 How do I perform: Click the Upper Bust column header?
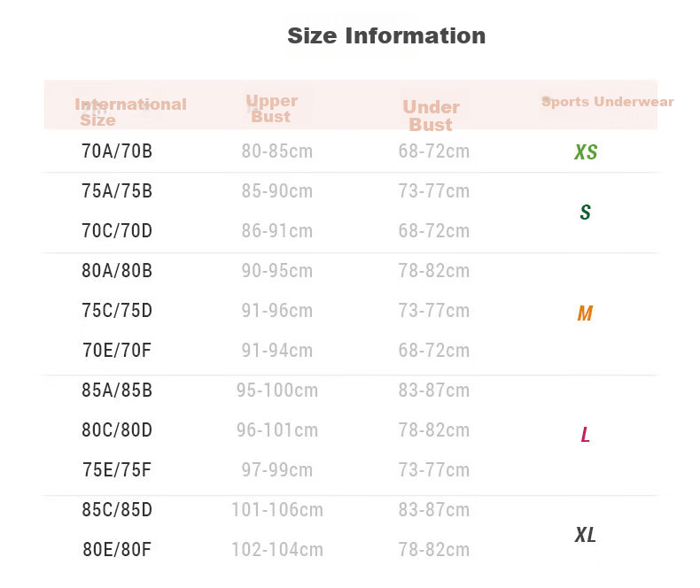272,108
